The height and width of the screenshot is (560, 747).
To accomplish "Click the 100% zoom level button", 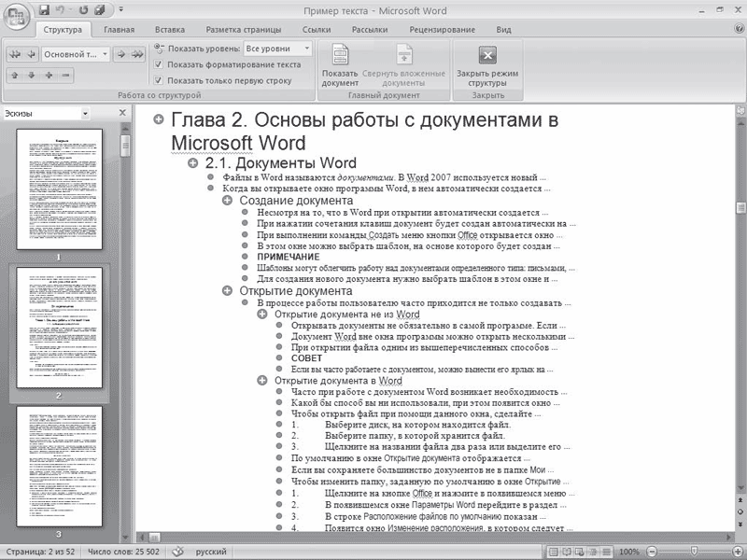I will pos(628,552).
